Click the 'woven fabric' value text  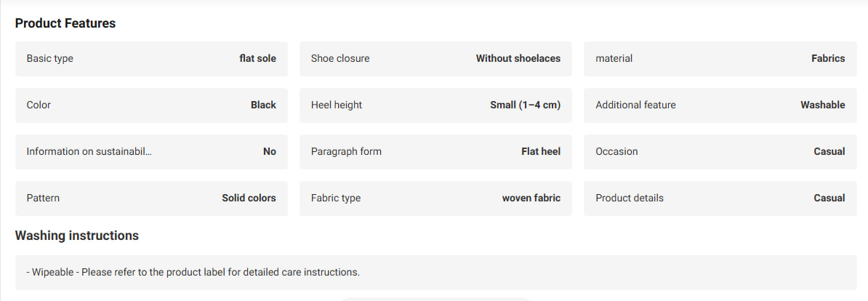point(531,198)
